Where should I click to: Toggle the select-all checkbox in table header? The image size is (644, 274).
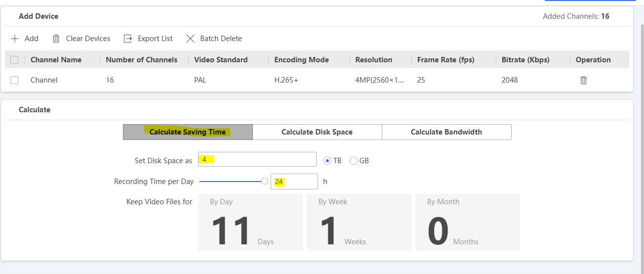coord(14,60)
